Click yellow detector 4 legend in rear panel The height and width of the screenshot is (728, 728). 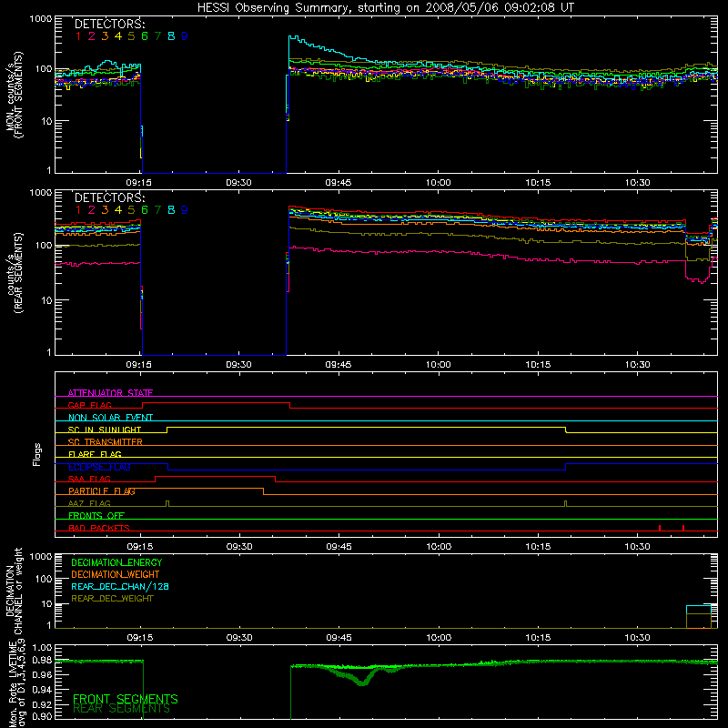tap(118, 210)
